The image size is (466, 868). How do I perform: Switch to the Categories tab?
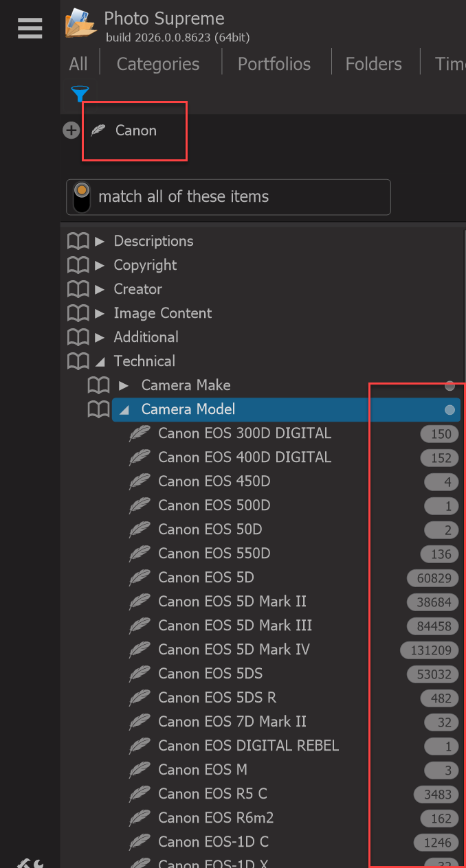click(x=158, y=64)
